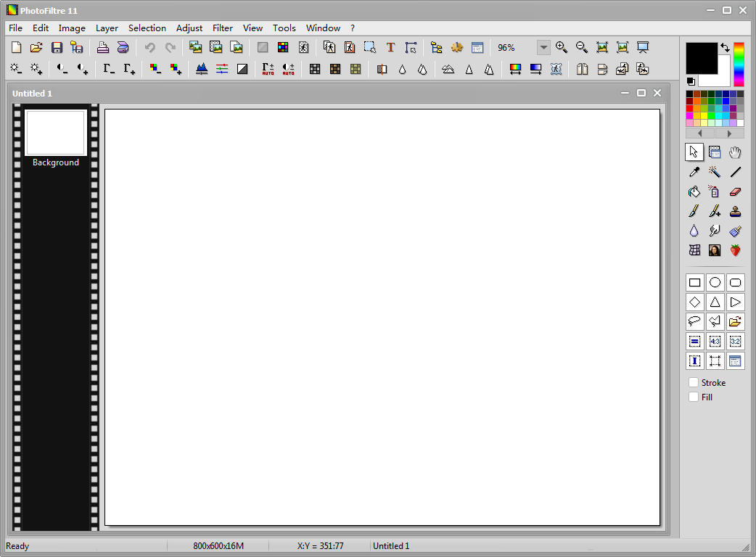Click the Open file folder icon
The image size is (756, 557).
pyautogui.click(x=36, y=47)
